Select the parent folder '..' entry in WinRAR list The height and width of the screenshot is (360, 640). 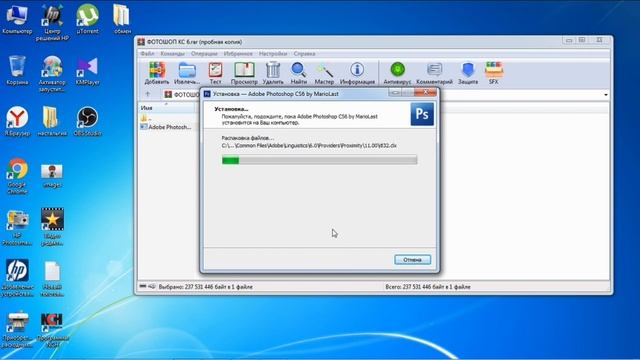click(146, 118)
